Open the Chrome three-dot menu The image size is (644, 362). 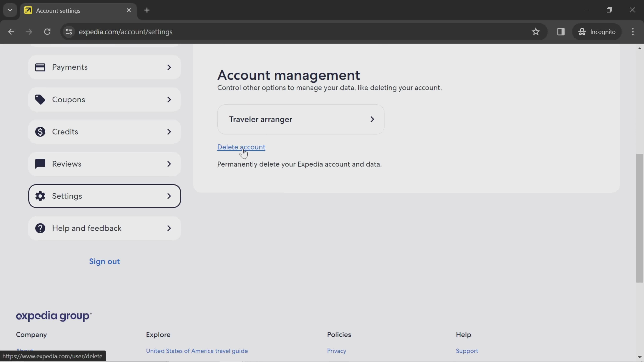click(633, 32)
